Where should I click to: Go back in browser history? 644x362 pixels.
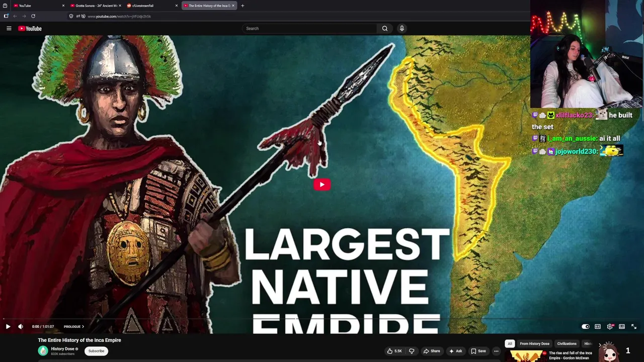[15, 16]
